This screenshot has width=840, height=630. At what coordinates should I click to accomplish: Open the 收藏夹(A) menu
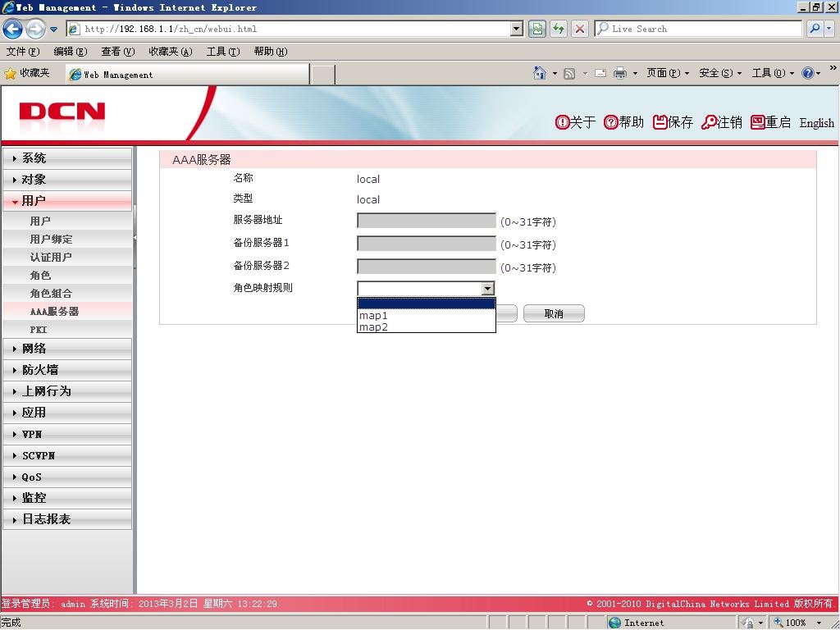(x=171, y=52)
